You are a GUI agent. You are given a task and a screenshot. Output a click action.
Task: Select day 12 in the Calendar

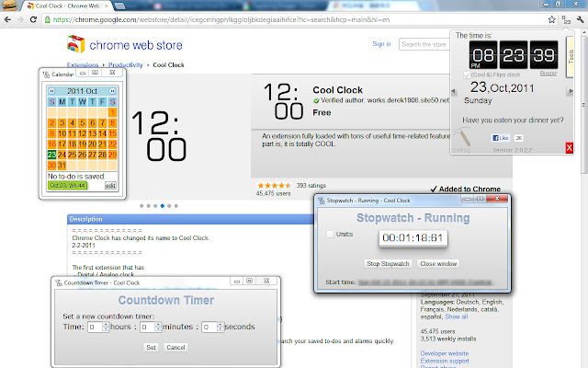coord(82,133)
